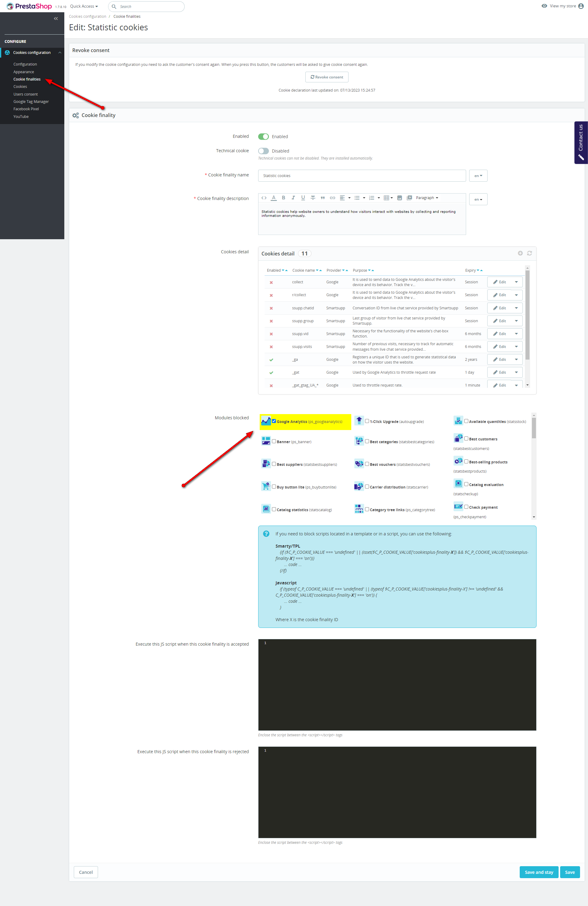Open the View my store link
The image size is (588, 906).
[x=559, y=6]
